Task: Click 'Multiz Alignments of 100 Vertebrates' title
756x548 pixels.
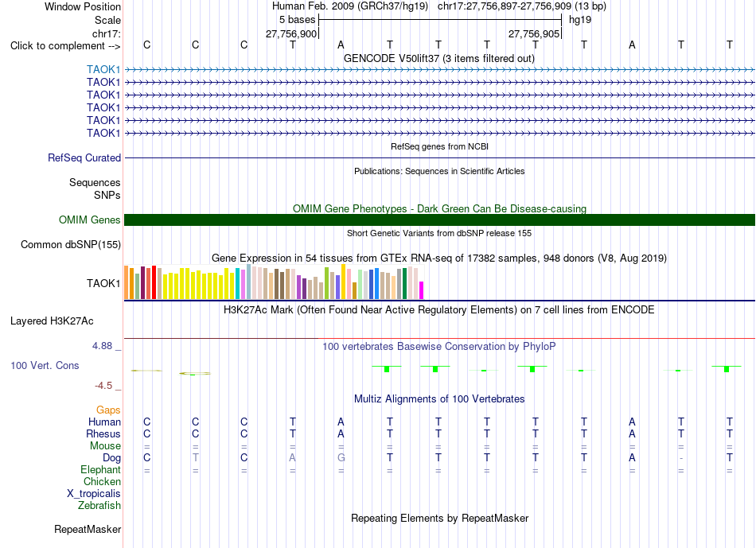Action: coord(439,399)
